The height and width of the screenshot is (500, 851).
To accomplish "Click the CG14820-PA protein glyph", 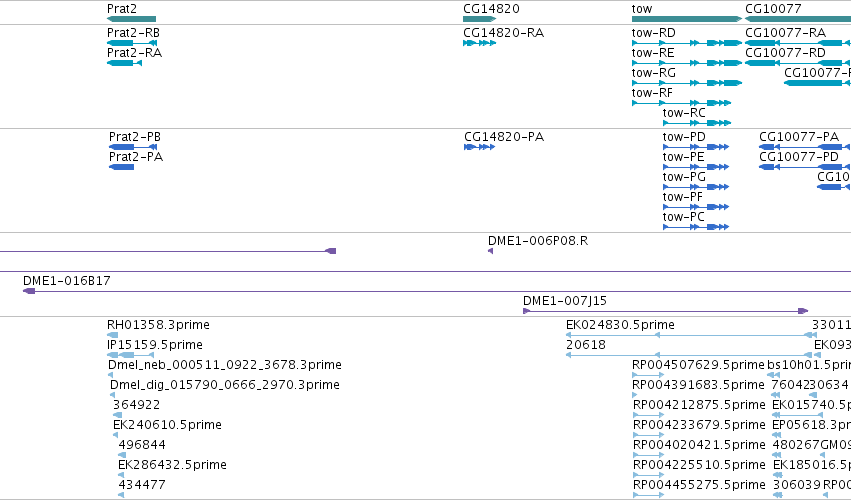I will [480, 147].
